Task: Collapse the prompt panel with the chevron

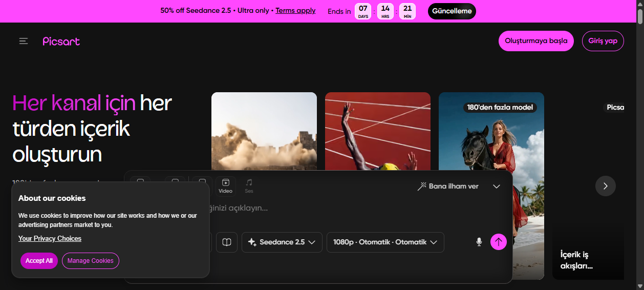Action: 496,187
